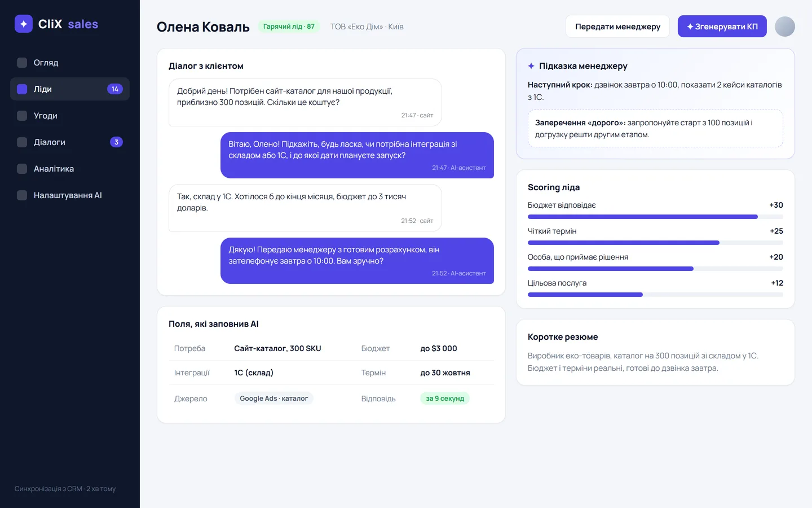This screenshot has width=812, height=508.
Task: Click the Огляд sidebar icon
Action: click(22, 63)
